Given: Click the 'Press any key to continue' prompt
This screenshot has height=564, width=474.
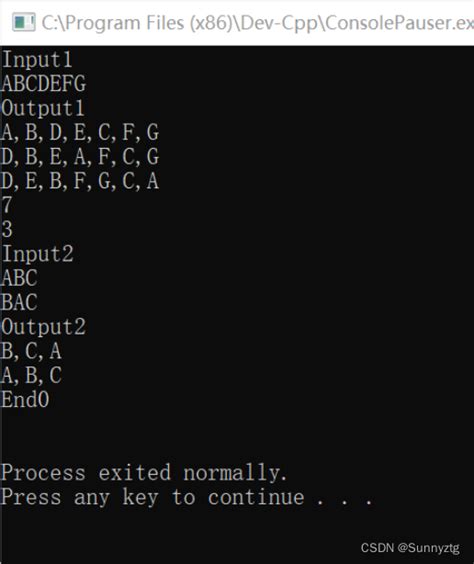Looking at the screenshot, I should click(187, 497).
